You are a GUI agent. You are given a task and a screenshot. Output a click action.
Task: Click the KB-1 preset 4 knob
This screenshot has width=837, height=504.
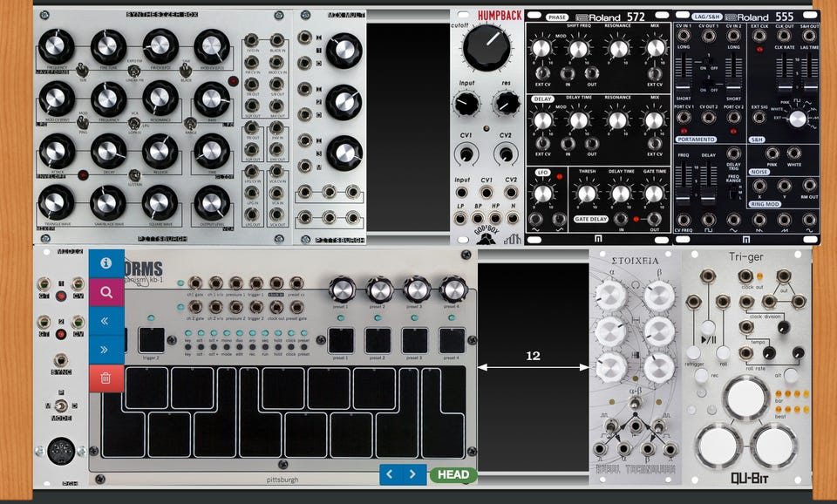click(453, 289)
